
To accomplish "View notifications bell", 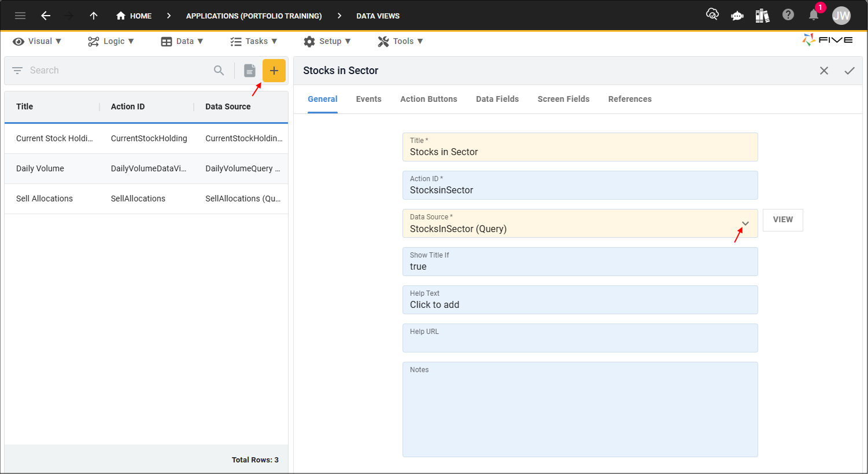I will tap(814, 15).
